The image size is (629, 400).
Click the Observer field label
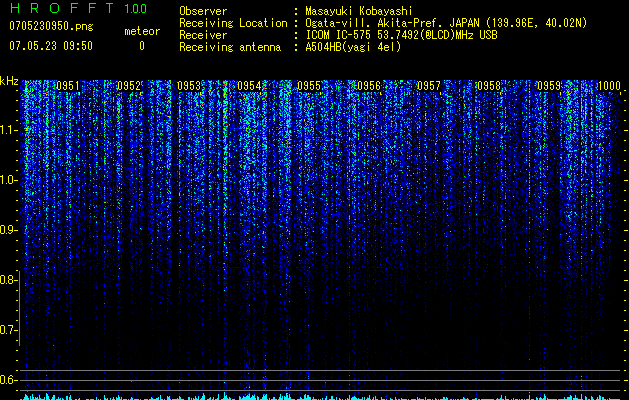coord(203,11)
